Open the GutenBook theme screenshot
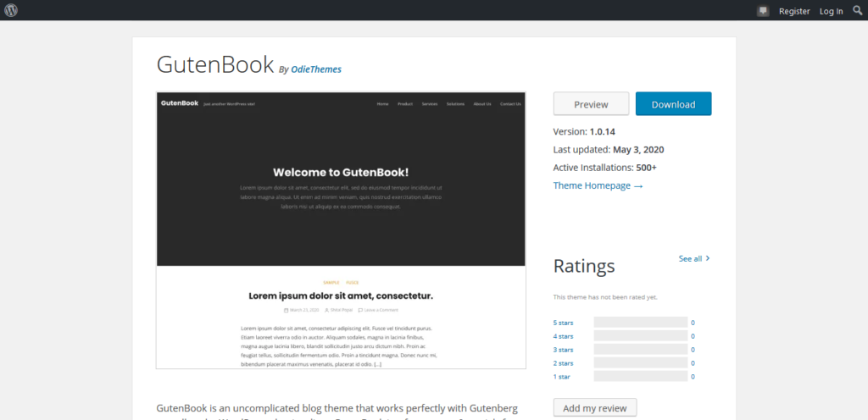The width and height of the screenshot is (868, 420). 341,230
